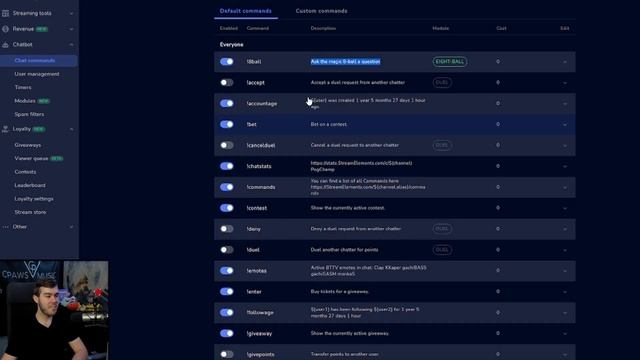Enable the !duel command switch
Viewport: 640px width, 360px height.
click(x=227, y=250)
